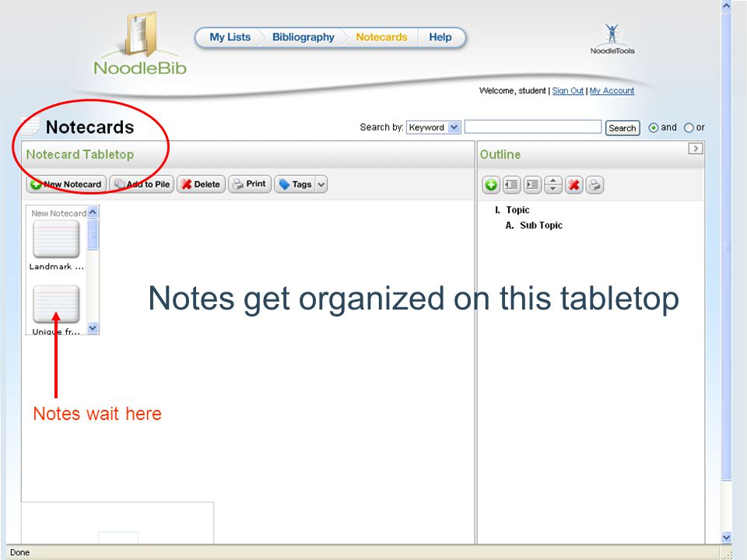Click the Sign Out link

567,90
